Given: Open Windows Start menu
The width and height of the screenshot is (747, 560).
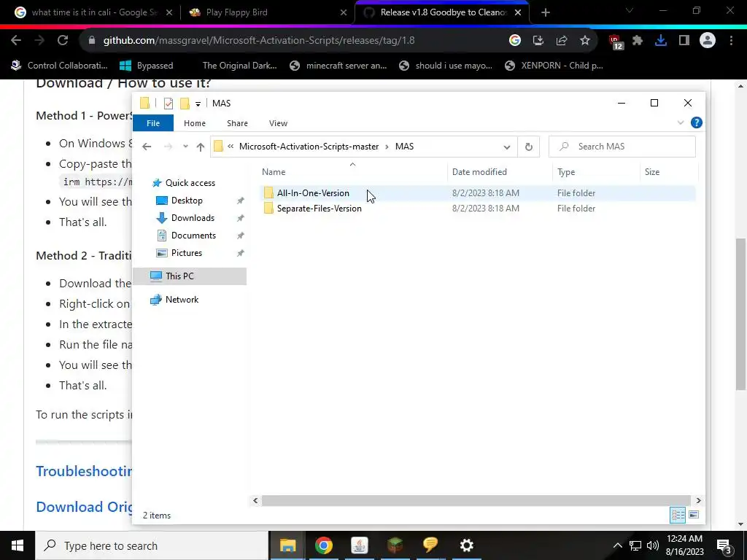Looking at the screenshot, I should [18, 545].
